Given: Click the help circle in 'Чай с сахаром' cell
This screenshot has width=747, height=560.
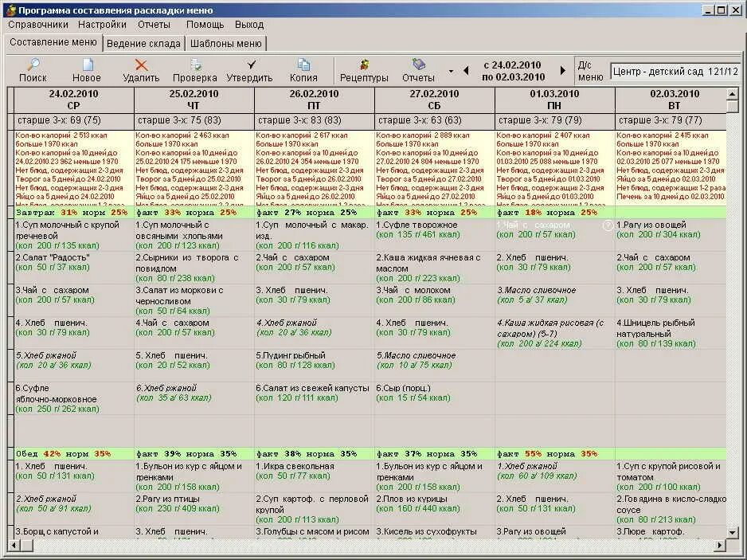Looking at the screenshot, I should point(608,225).
